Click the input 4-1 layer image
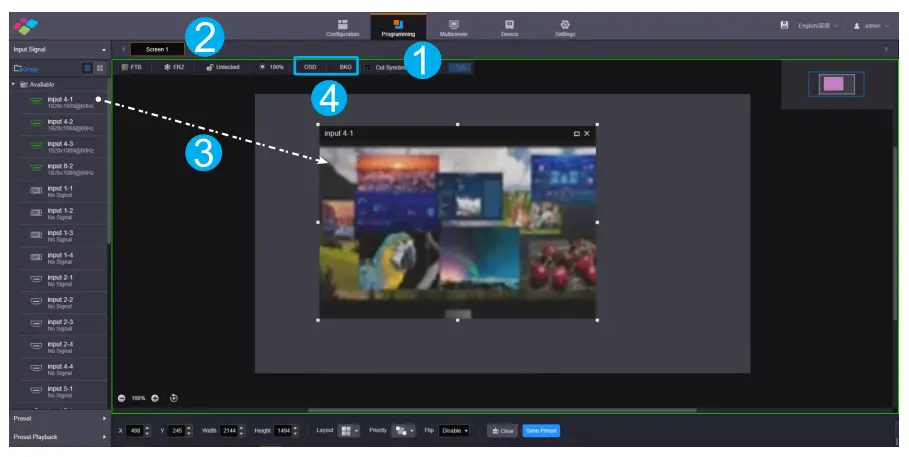This screenshot has height=457, width=909. 457,232
